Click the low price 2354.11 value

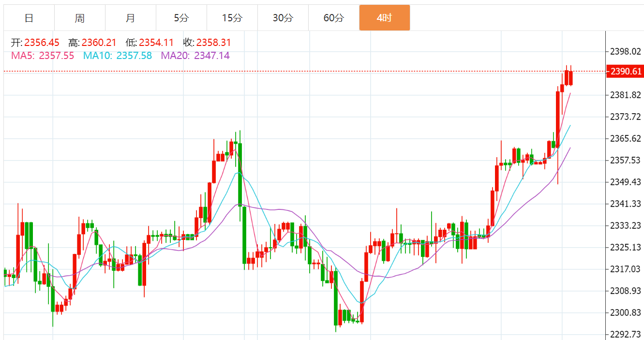coord(156,43)
